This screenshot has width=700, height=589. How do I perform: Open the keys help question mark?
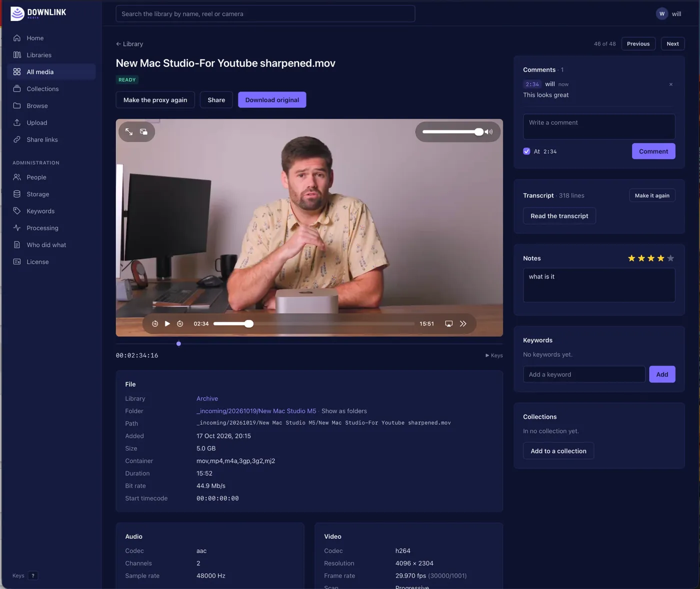[33, 575]
